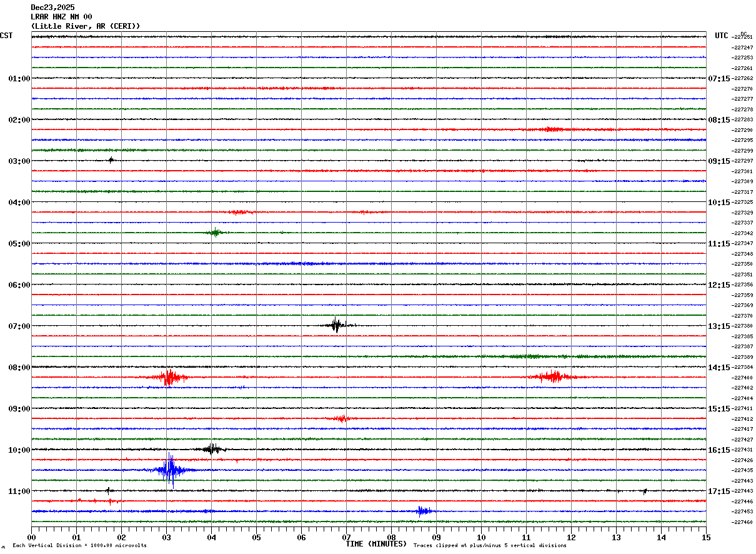This screenshot has height=554, width=756.
Task: Click the large blue seismic event burst
Action: tap(169, 470)
